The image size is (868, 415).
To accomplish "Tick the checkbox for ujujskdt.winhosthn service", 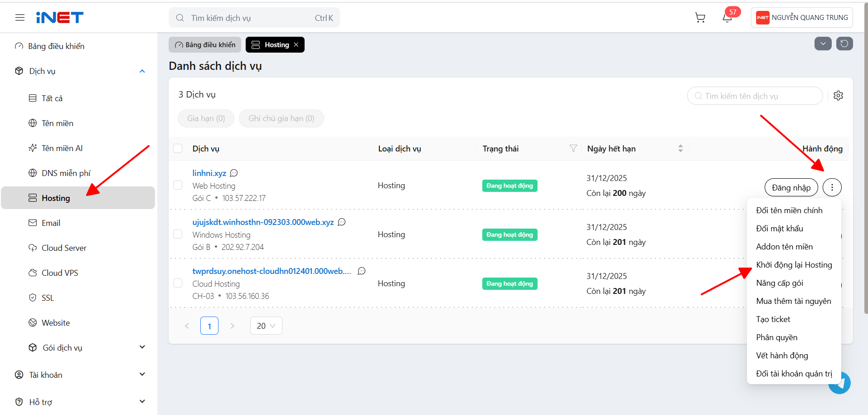I will (178, 234).
